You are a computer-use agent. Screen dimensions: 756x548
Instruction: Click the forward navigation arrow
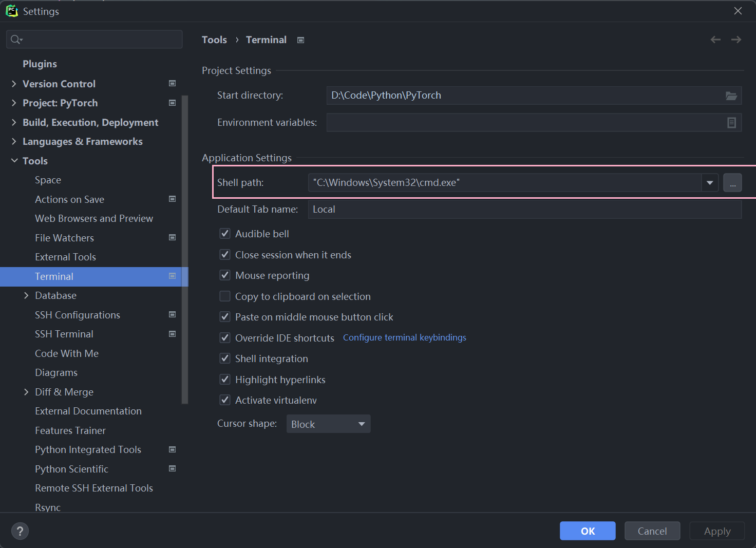(736, 40)
